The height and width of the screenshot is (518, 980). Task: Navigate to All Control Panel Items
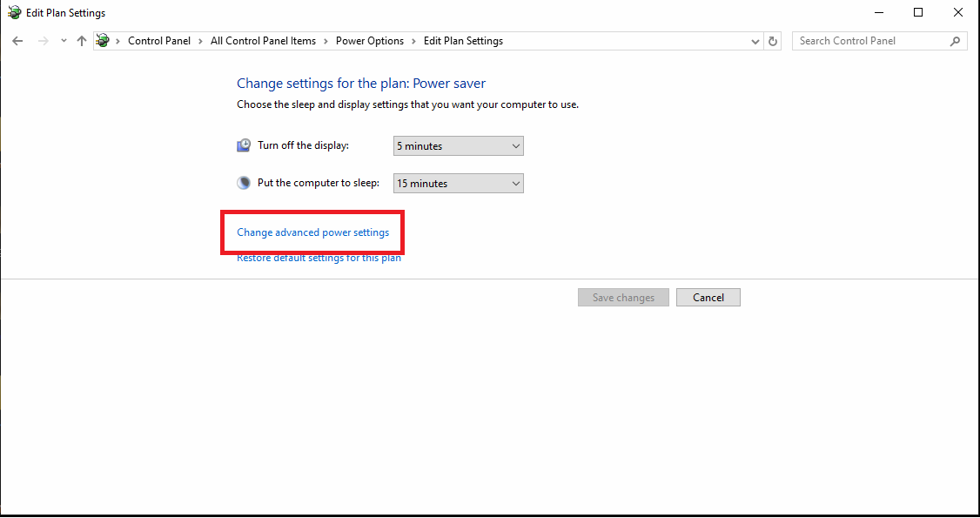point(263,40)
